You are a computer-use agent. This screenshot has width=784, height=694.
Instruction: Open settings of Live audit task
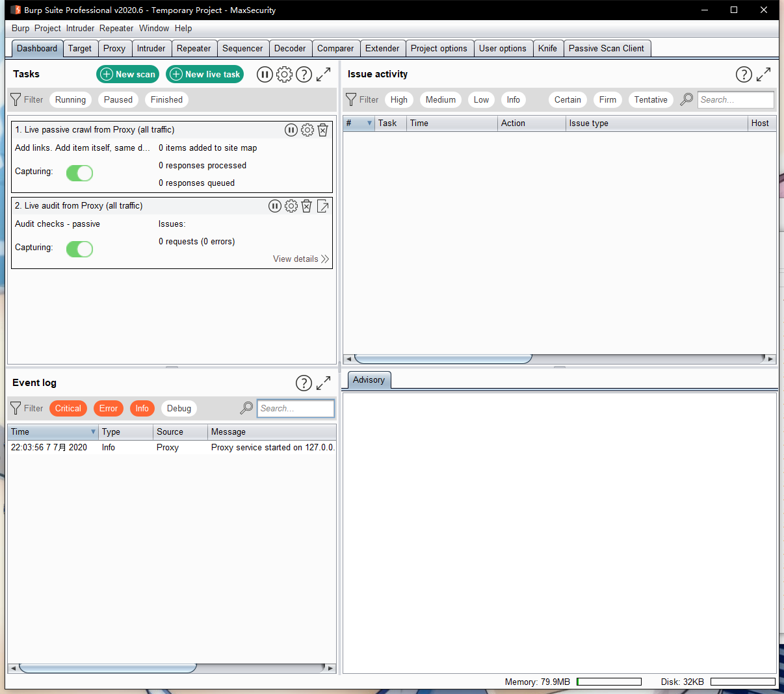291,206
